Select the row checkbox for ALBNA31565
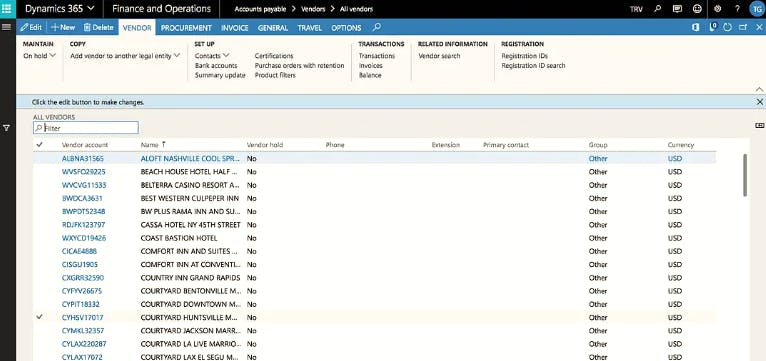The height and width of the screenshot is (361, 766). (40, 159)
